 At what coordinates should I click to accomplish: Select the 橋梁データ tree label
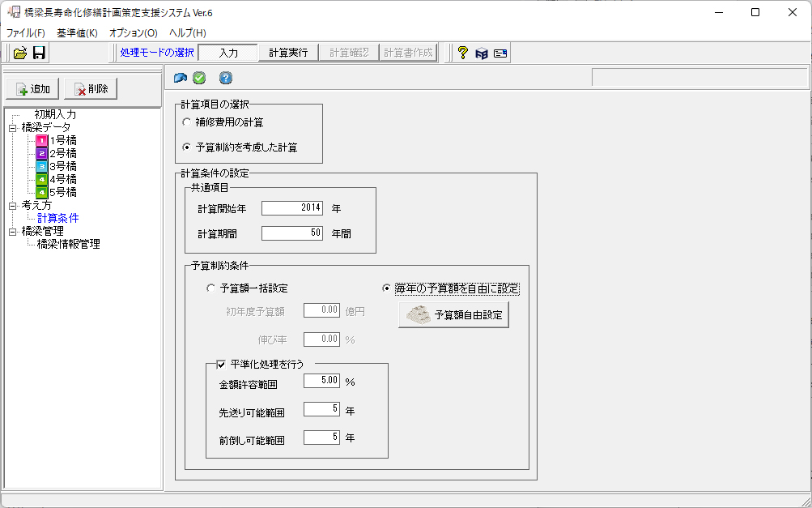[46, 127]
